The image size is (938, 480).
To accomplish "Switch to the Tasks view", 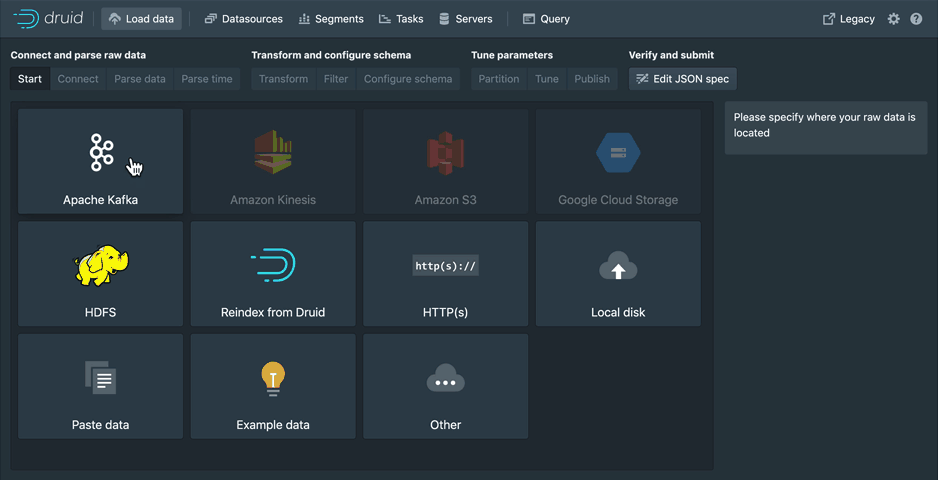I will tap(401, 19).
